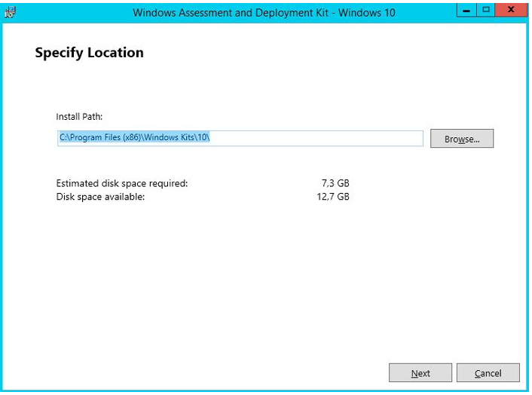This screenshot has height=395, width=532.
Task: Open the Browse... folder picker
Action: [462, 139]
